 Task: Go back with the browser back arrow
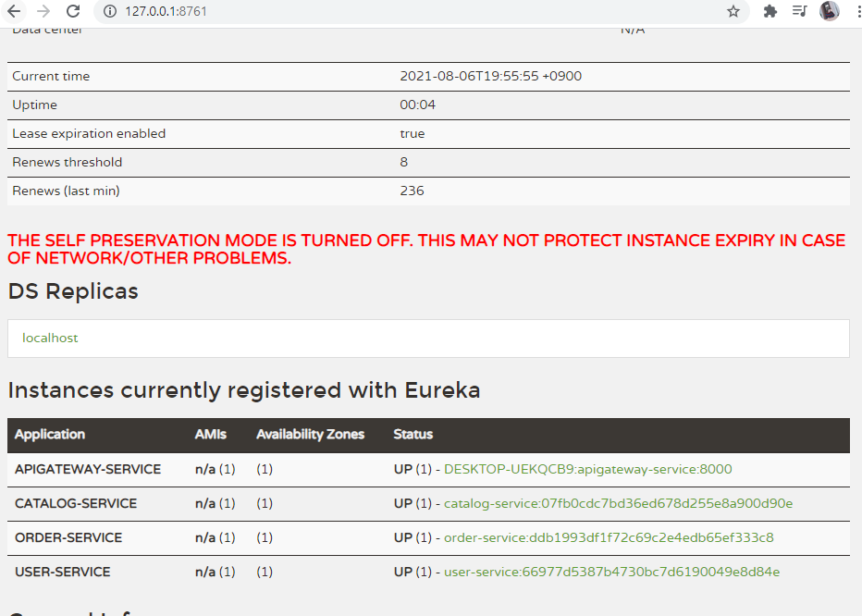tap(14, 11)
